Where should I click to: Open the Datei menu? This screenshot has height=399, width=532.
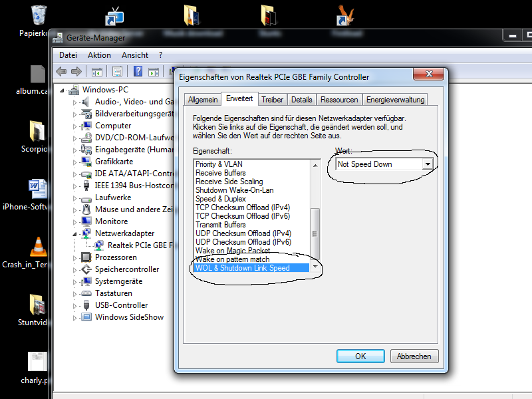pos(68,55)
